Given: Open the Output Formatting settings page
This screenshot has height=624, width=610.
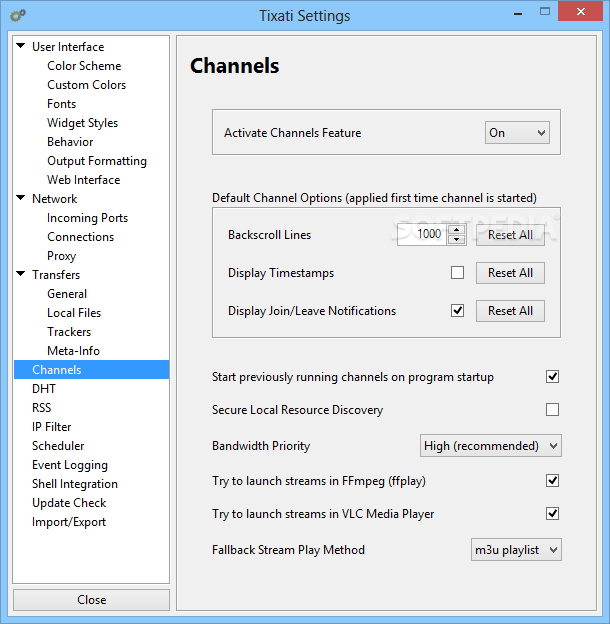Looking at the screenshot, I should click(97, 161).
